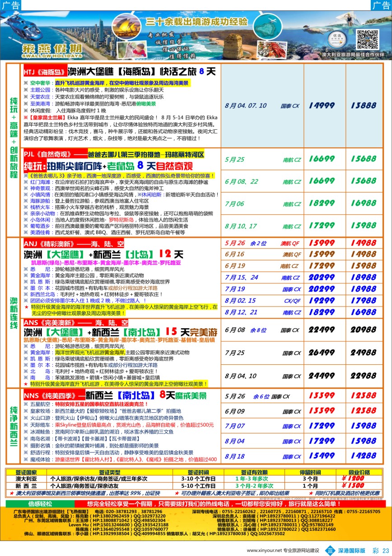The width and height of the screenshot is (392, 556).
Task: Click the 三十余载出境游成功经验 banner headline
Action: 197,22
